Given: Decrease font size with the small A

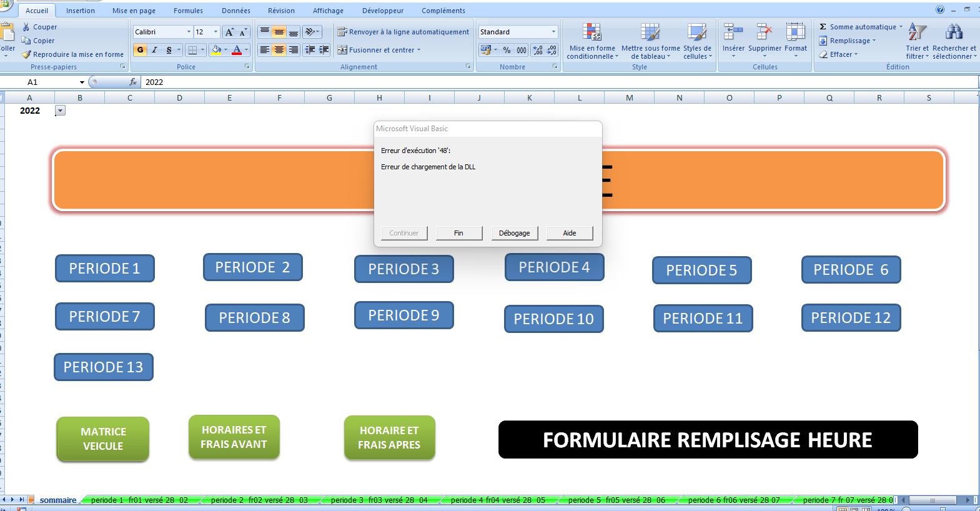Looking at the screenshot, I should pos(243,32).
